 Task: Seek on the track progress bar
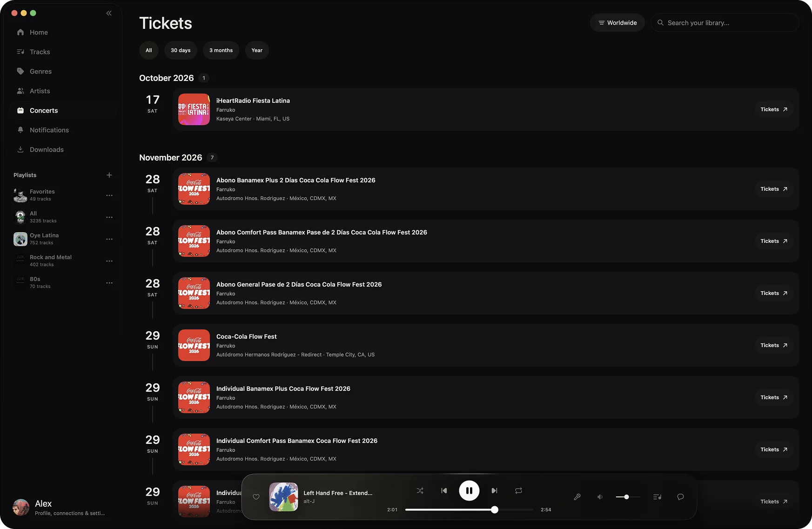coord(469,510)
